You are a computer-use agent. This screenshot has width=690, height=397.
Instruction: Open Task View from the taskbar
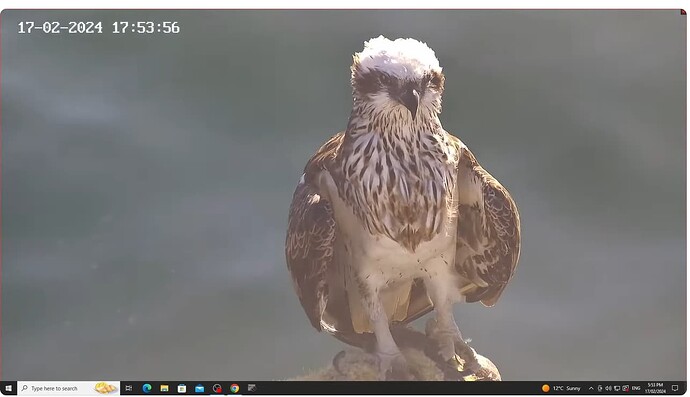click(128, 388)
